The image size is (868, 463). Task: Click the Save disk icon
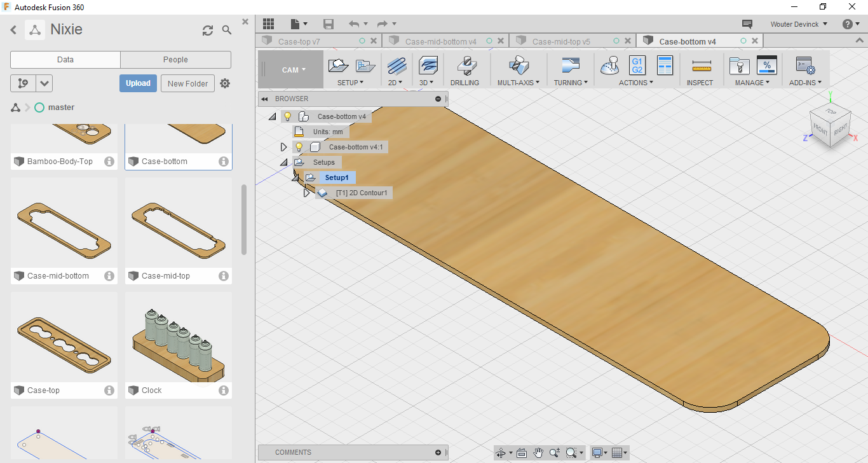pyautogui.click(x=329, y=24)
